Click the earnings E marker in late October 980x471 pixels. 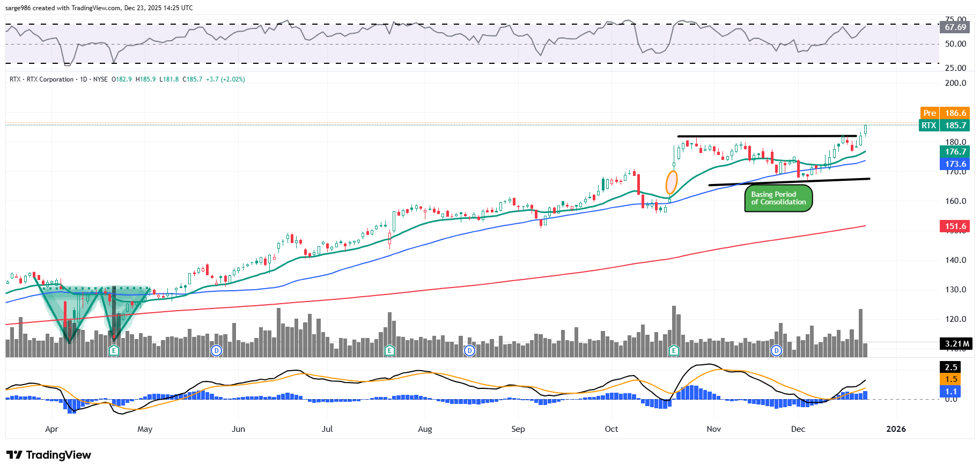tap(674, 351)
